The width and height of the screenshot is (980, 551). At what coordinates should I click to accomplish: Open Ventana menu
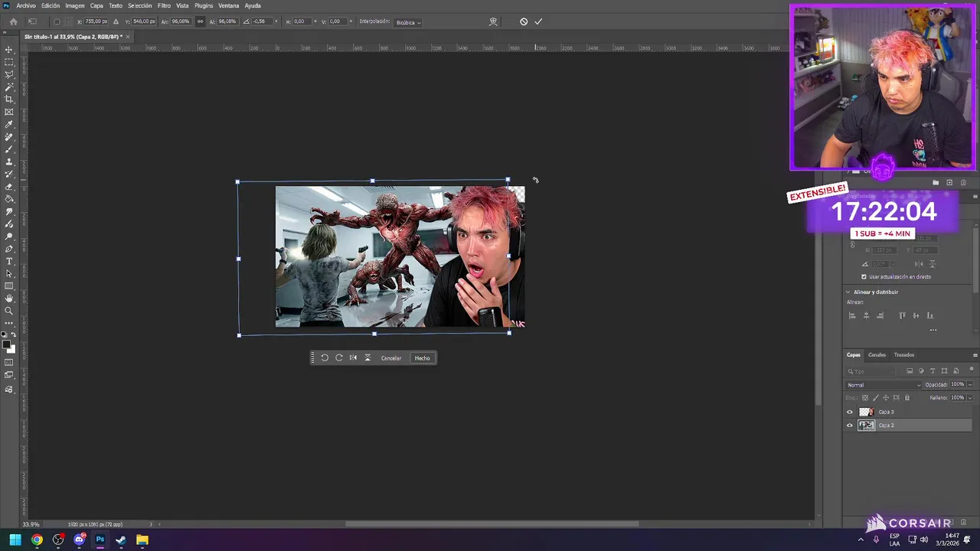point(229,5)
